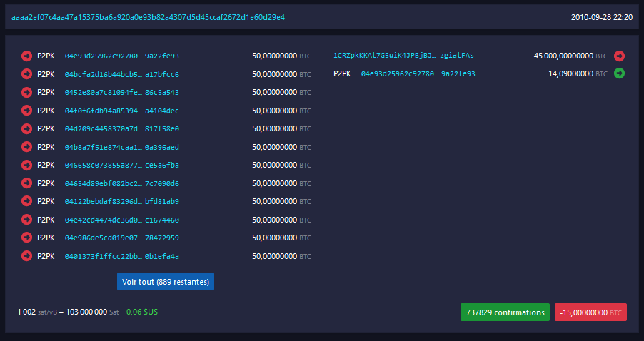The height and width of the screenshot is (341, 644).
Task: Open output address 1CRZpkKKAt7G5uiK4JPBjBJ… zgiatFAs
Action: click(x=403, y=56)
